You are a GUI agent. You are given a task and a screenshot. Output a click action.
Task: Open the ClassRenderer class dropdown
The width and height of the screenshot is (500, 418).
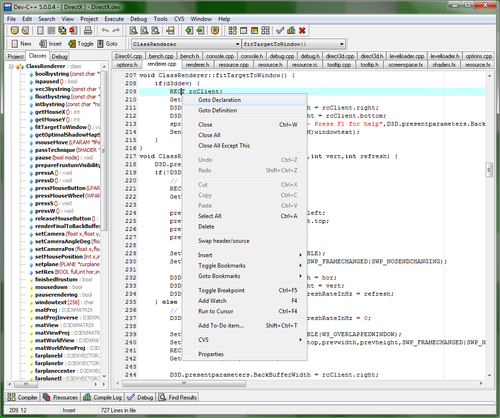point(238,44)
